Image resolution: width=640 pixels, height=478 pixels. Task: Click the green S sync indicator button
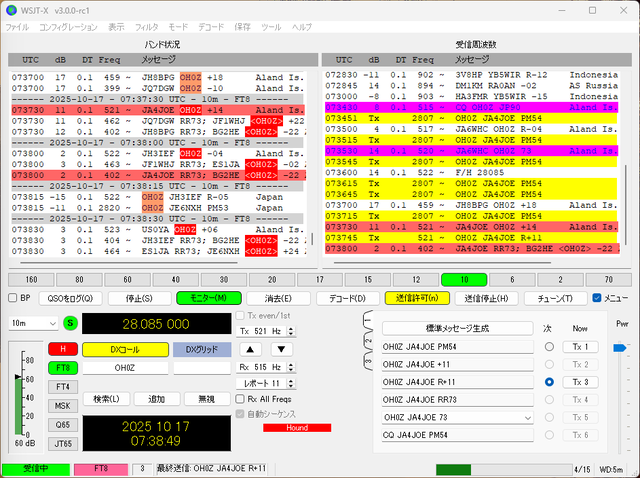70,323
